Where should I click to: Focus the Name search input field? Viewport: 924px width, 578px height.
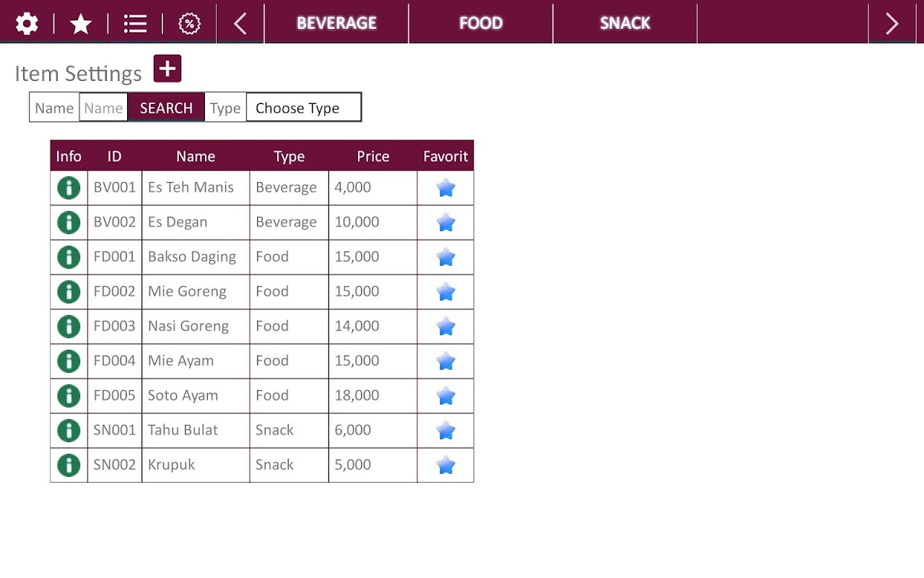pos(103,108)
